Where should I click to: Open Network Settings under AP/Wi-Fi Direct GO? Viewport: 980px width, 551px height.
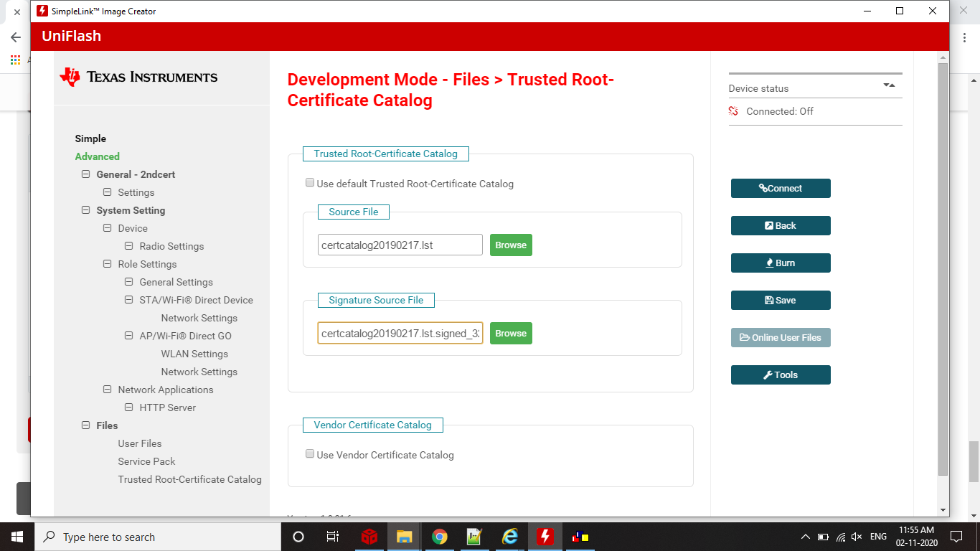coord(199,372)
